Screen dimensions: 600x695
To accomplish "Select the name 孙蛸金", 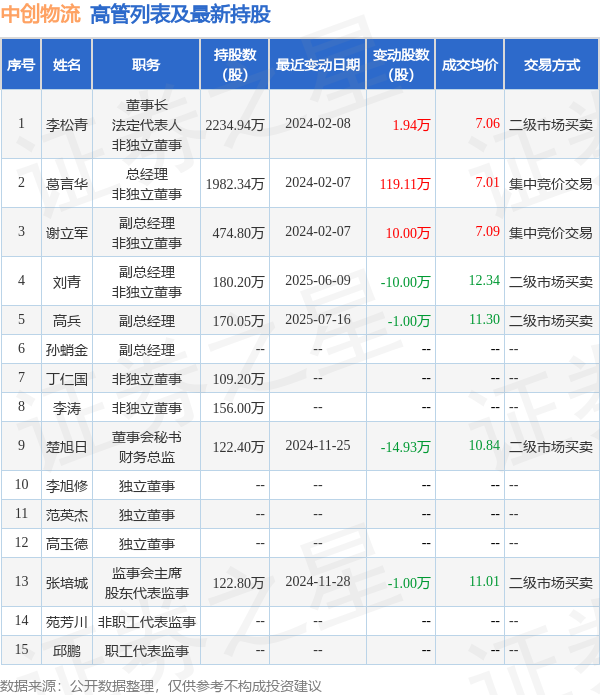I will pyautogui.click(x=67, y=350).
